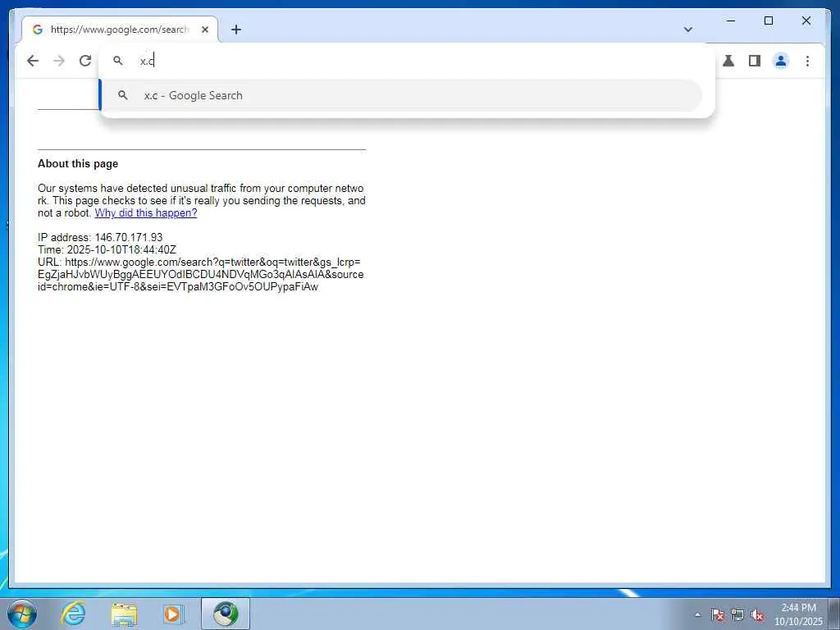The width and height of the screenshot is (840, 630).
Task: Close the google.com search tab
Action: click(x=204, y=30)
